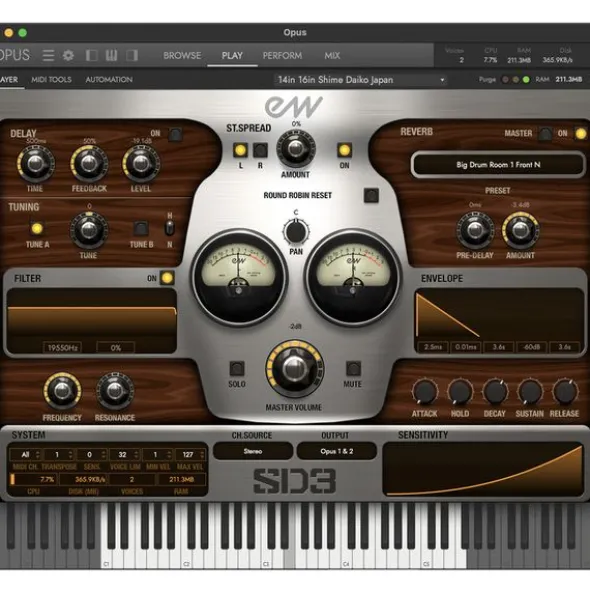Enable the reverb MASTER button
Image resolution: width=590 pixels, height=591 pixels.
545,133
